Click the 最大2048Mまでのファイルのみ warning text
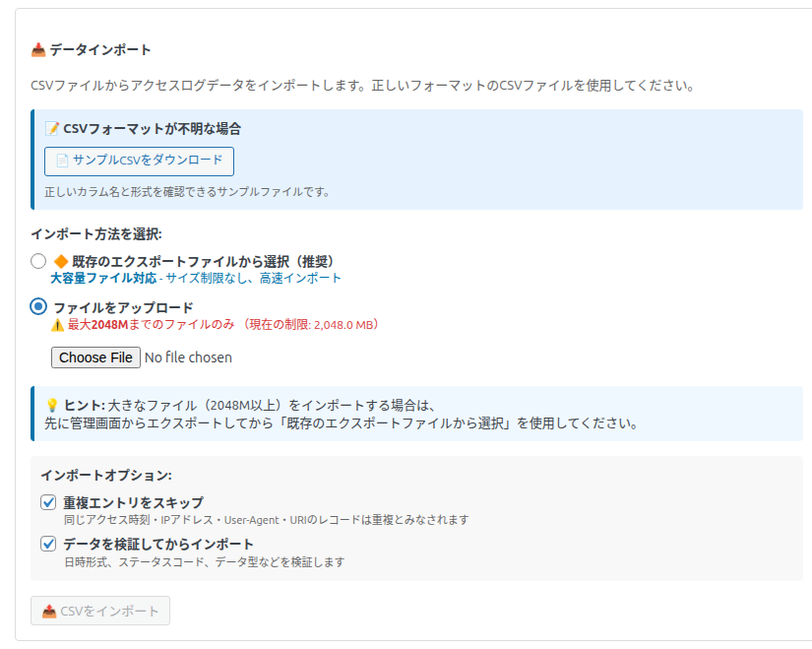 (152, 325)
